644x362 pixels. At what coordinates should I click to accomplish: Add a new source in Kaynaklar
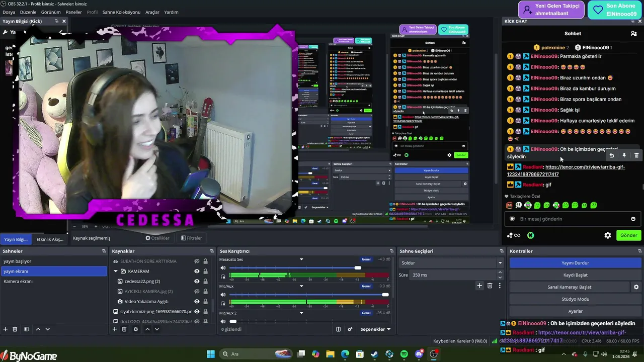(115, 329)
